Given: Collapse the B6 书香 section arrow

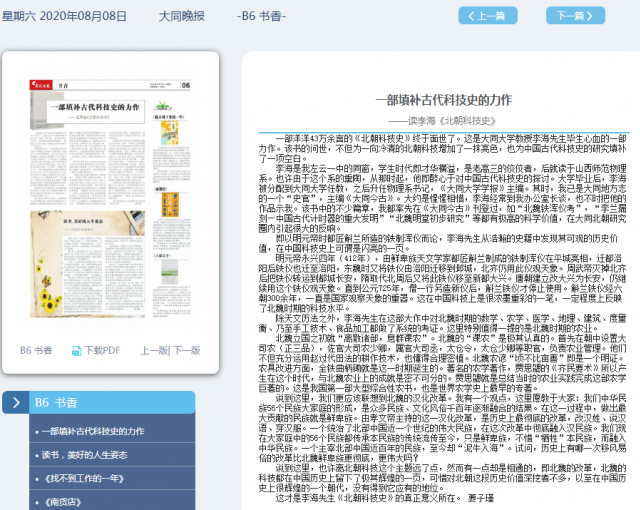Looking at the screenshot, I should click(16, 403).
